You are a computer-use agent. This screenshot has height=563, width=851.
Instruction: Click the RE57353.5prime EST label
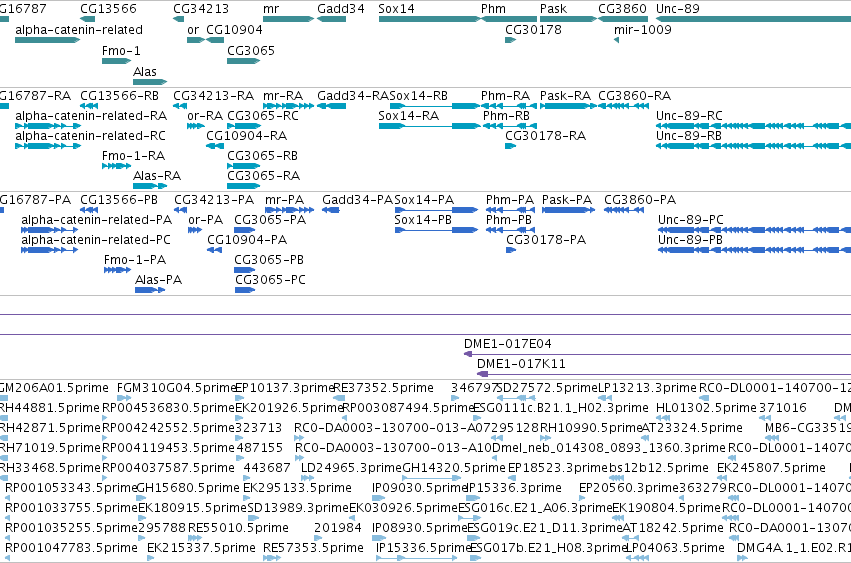click(313, 548)
